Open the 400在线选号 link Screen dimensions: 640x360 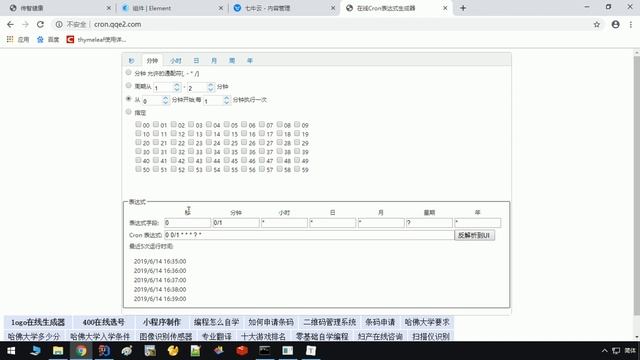(104, 322)
